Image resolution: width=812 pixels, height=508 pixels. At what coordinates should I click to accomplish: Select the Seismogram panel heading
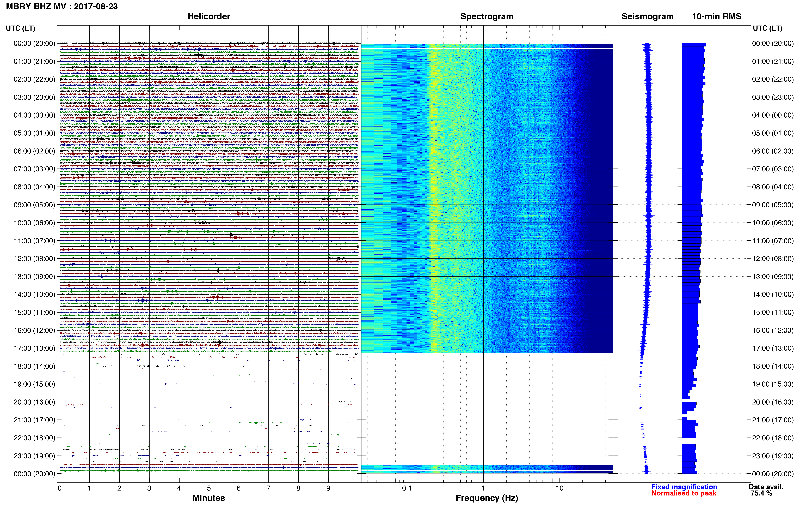tap(648, 16)
